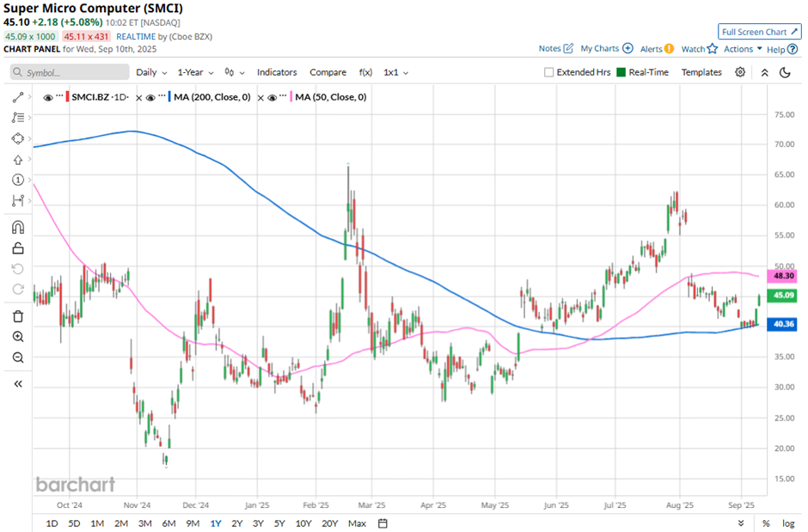Click the 48.30 MA 50 value label
Viewport: 808px width, 532px height.
click(783, 276)
